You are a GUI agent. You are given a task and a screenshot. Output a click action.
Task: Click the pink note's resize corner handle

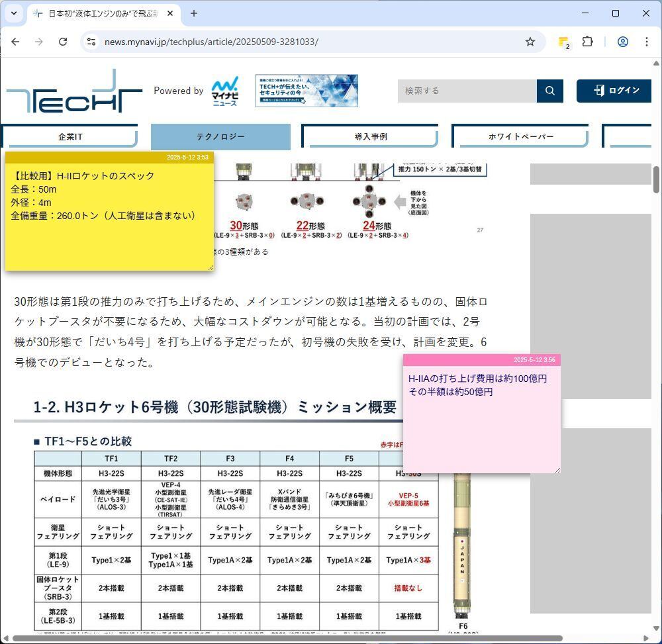[557, 470]
